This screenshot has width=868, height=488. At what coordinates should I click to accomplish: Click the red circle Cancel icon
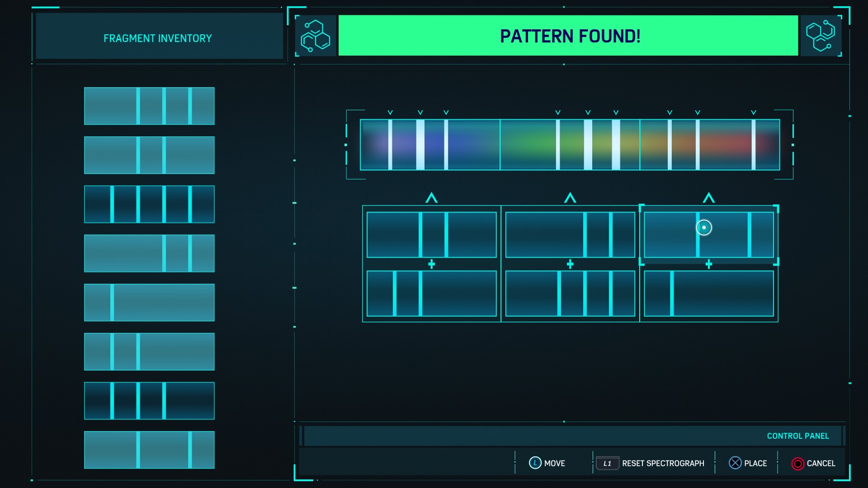[x=797, y=464]
